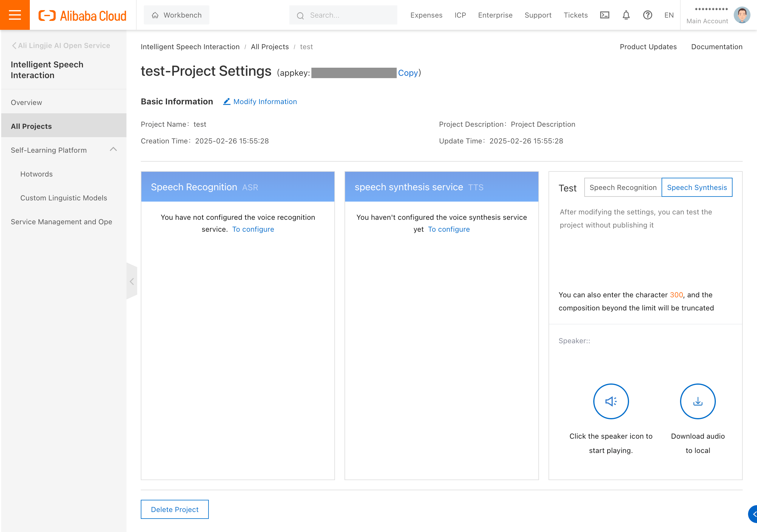Click the floating blue side button
757x532 pixels.
(x=753, y=514)
